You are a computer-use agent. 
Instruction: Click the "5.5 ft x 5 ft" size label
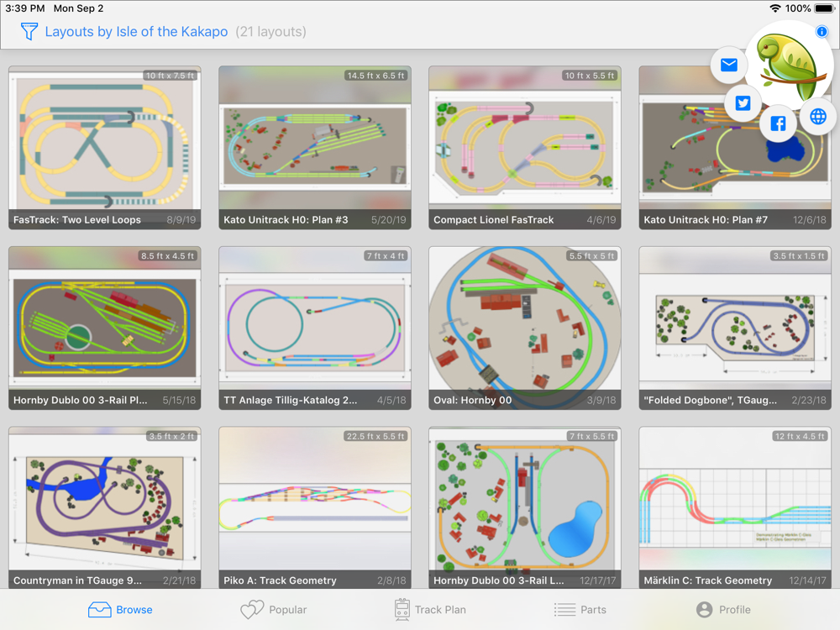pyautogui.click(x=592, y=256)
